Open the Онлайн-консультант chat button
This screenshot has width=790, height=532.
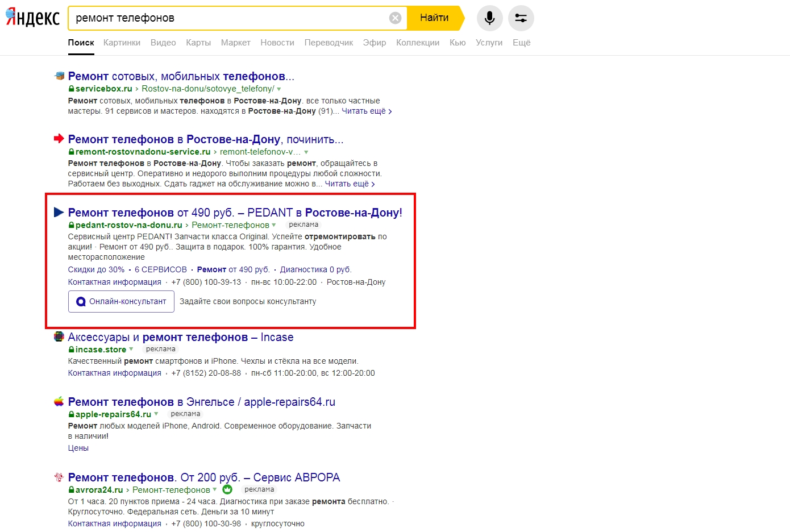(x=121, y=301)
